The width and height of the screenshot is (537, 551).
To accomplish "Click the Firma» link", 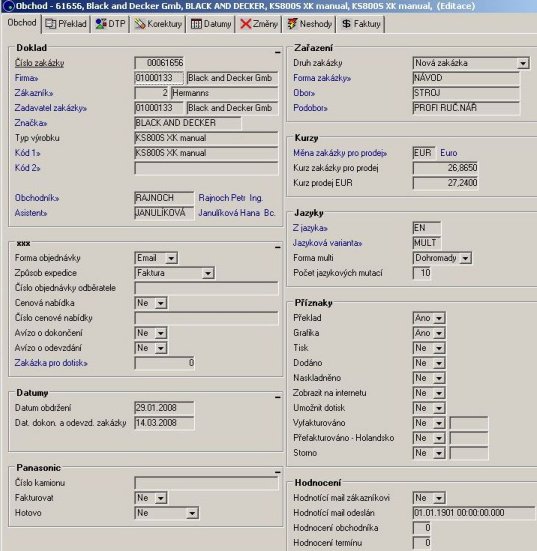I will pos(26,78).
